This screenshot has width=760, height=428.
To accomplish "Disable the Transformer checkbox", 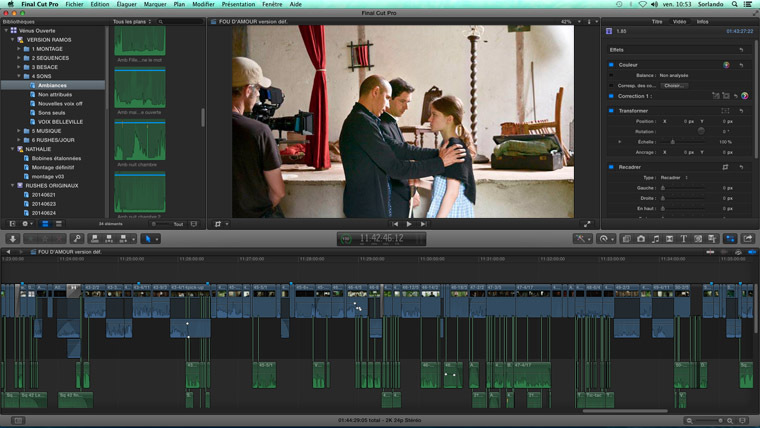I will tap(611, 111).
